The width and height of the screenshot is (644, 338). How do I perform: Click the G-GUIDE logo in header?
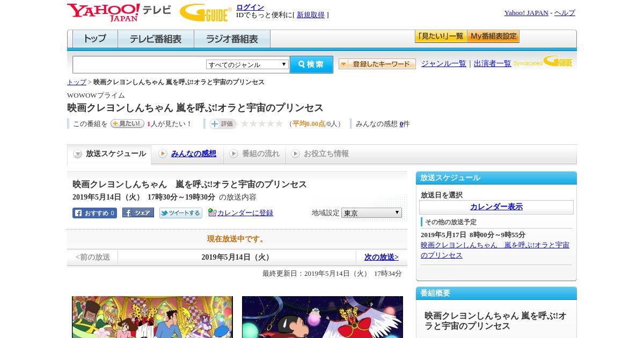click(x=206, y=12)
